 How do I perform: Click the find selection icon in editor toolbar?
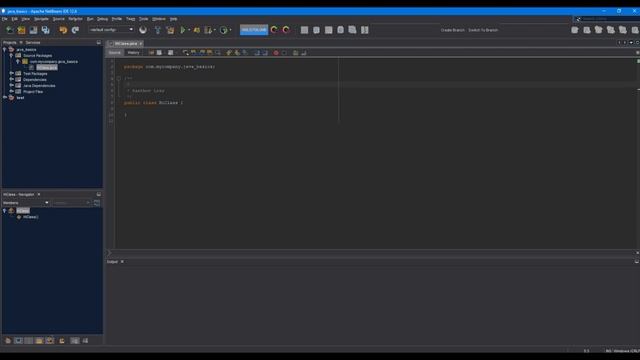pyautogui.click(x=185, y=53)
